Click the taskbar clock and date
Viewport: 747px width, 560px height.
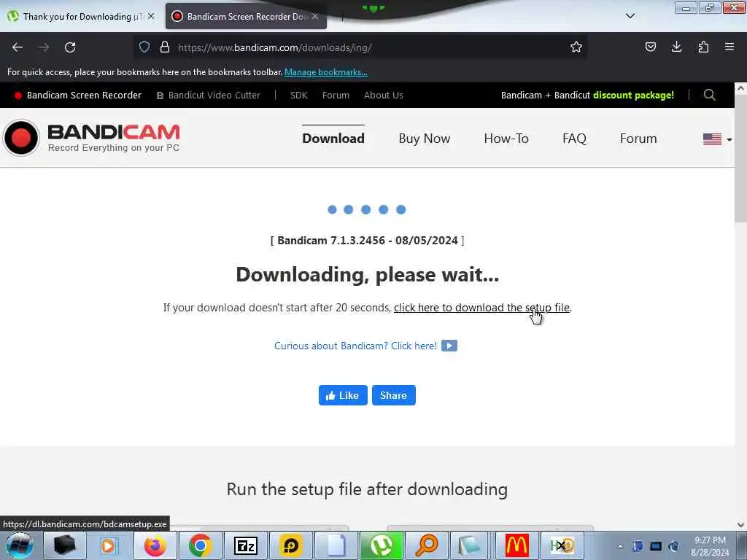point(710,546)
